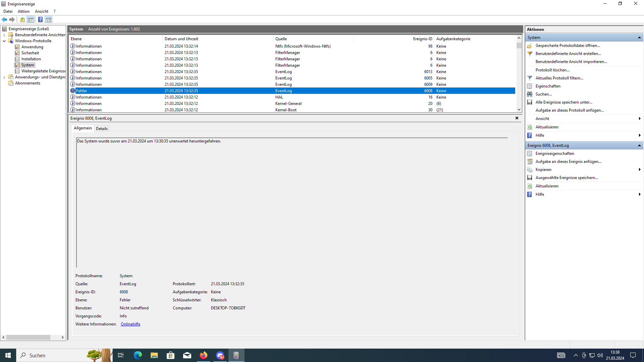The width and height of the screenshot is (644, 362).
Task: Click floppy disk icon for Alle Ereignisse speichern
Action: click(530, 102)
